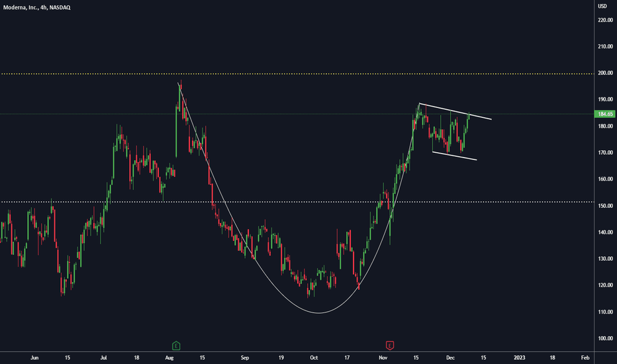This screenshot has height=364, width=617.
Task: Click the 120.00 price axis label
Action: [x=605, y=285]
